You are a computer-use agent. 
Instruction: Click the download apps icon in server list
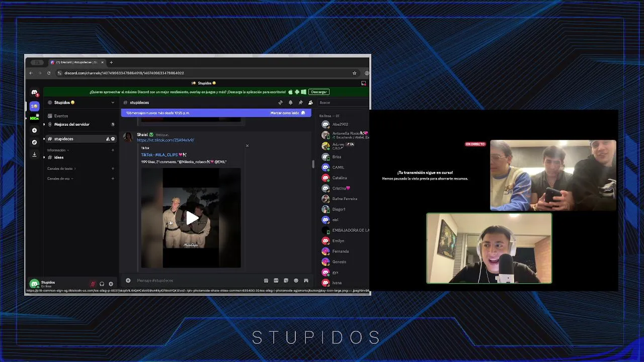point(34,154)
